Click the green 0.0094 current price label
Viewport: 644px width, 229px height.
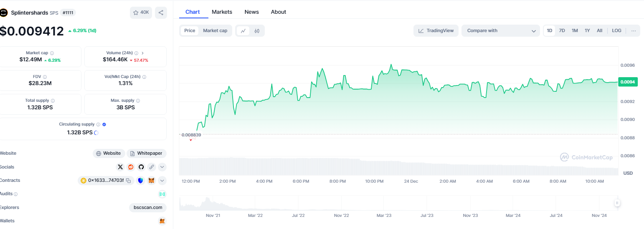click(x=627, y=82)
